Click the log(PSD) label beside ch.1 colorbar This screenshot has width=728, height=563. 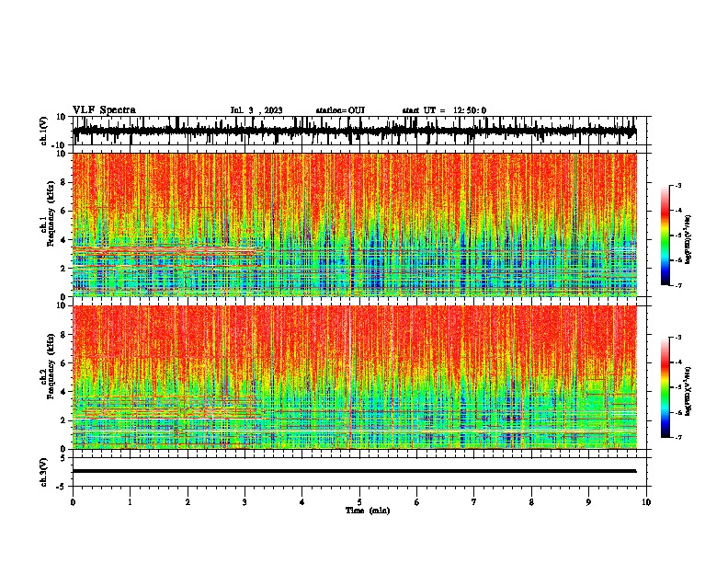pyautogui.click(x=688, y=240)
